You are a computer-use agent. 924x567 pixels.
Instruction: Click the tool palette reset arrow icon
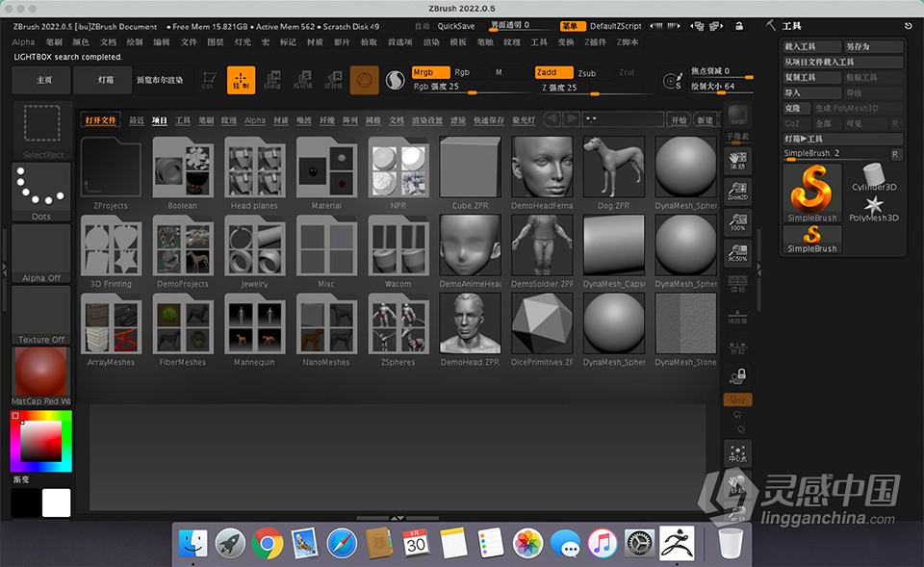coord(908,26)
